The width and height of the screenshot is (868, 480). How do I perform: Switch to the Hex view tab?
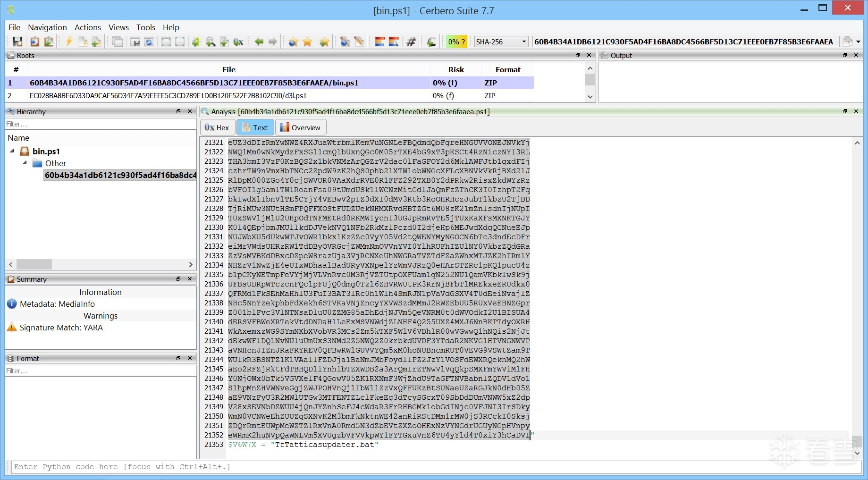(x=217, y=127)
